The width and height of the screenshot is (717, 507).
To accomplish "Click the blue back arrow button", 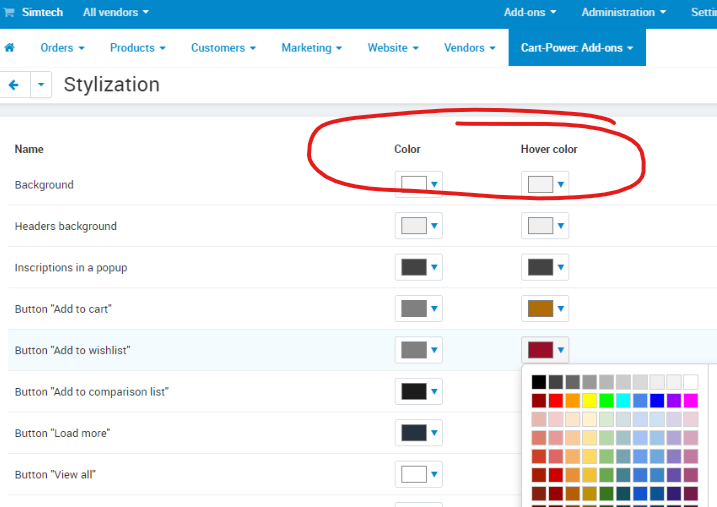I will pyautogui.click(x=14, y=85).
